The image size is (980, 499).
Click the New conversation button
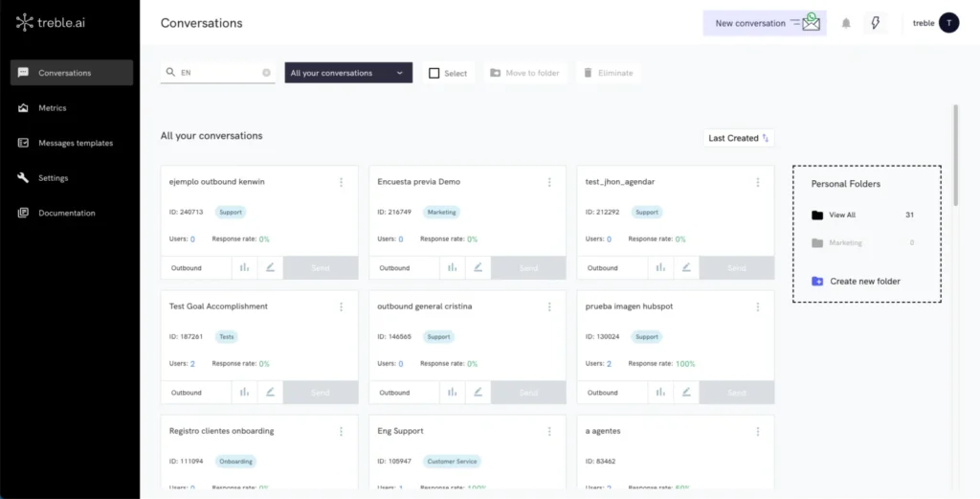click(765, 24)
